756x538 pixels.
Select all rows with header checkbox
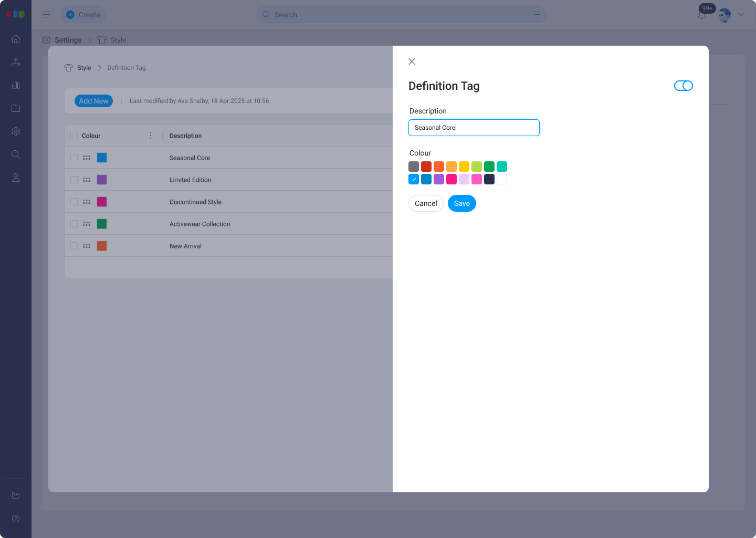(x=74, y=136)
